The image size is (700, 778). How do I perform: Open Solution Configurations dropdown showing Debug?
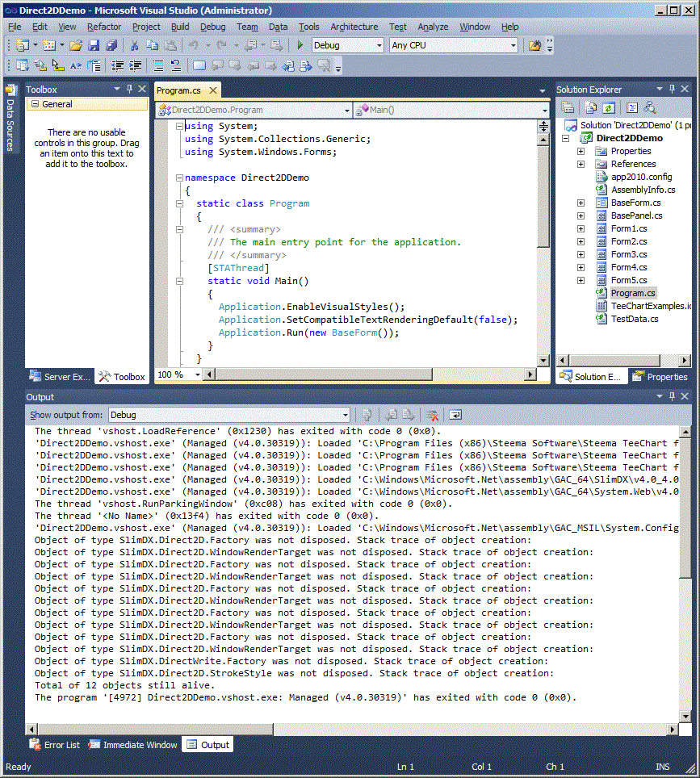[347, 45]
